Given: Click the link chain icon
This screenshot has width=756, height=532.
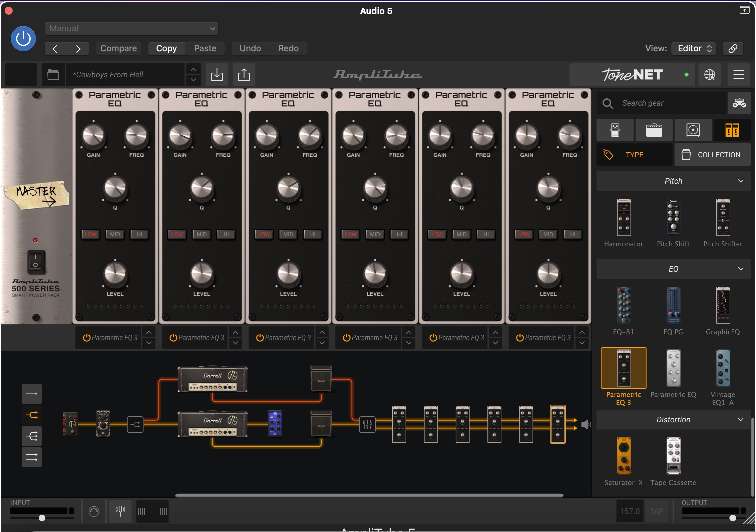Looking at the screenshot, I should click(733, 49).
